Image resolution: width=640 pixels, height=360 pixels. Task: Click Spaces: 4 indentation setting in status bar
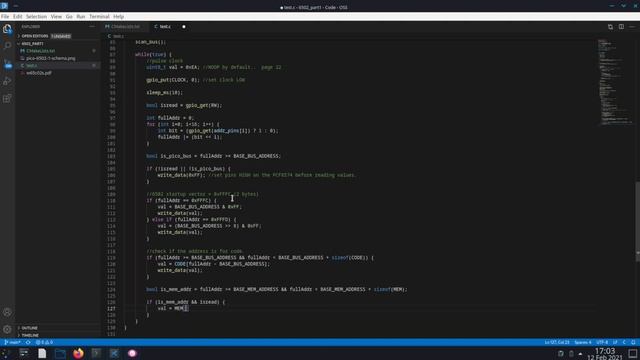tap(582, 342)
